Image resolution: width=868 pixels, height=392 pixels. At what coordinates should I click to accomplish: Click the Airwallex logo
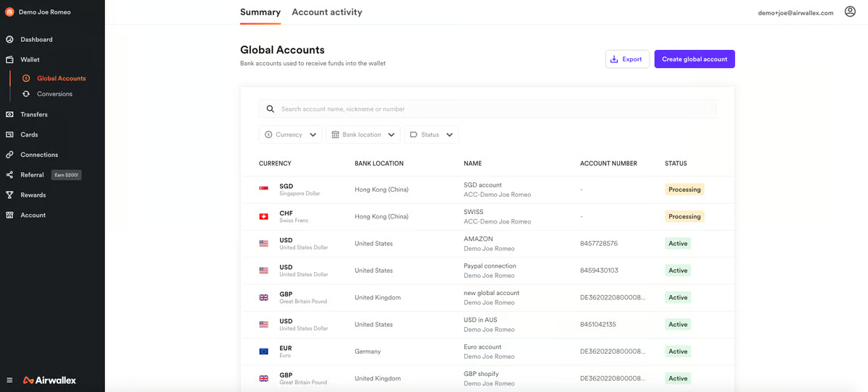[x=49, y=380]
